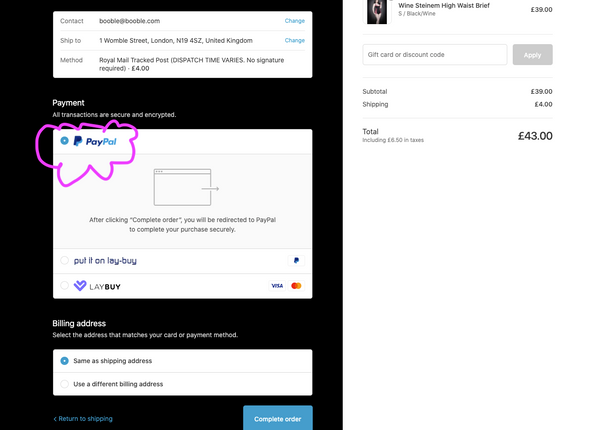The image size is (600, 430).
Task: Change the contact email
Action: [295, 21]
